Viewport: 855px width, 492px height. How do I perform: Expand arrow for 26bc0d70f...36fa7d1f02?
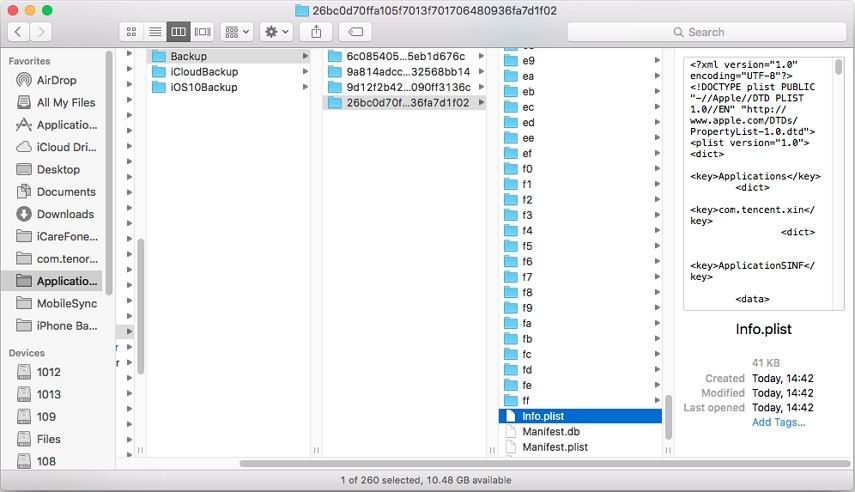pos(481,103)
